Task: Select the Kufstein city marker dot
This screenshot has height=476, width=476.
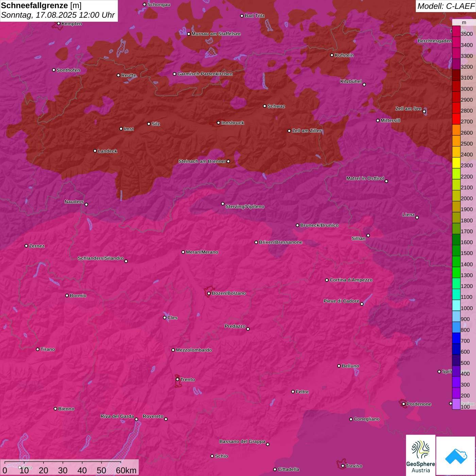Action: click(332, 55)
